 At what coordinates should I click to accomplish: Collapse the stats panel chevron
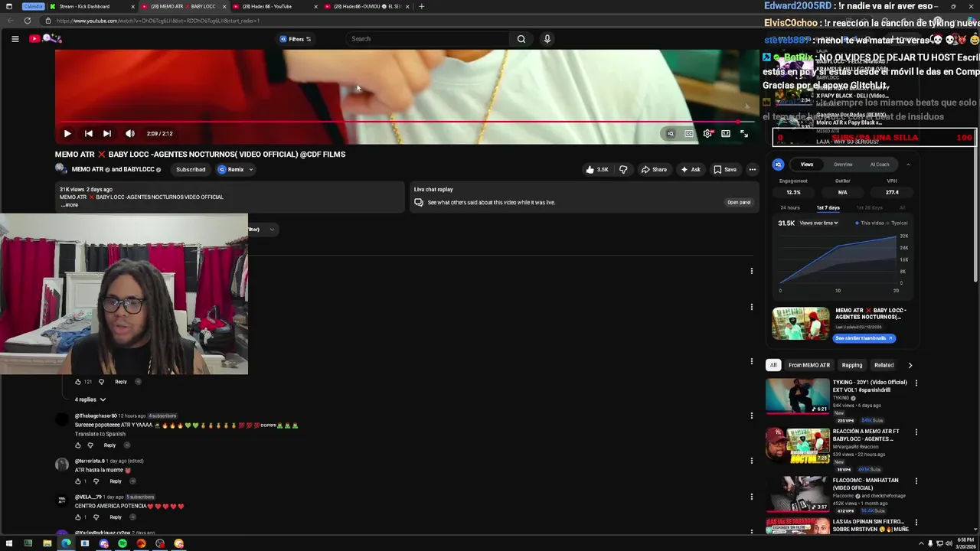908,165
